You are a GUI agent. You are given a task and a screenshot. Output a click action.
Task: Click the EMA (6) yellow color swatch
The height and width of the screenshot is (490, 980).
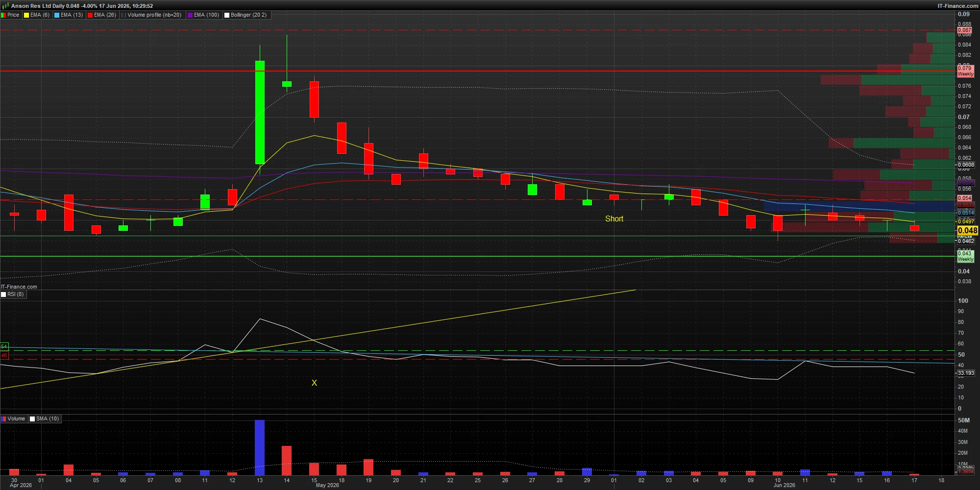click(26, 15)
